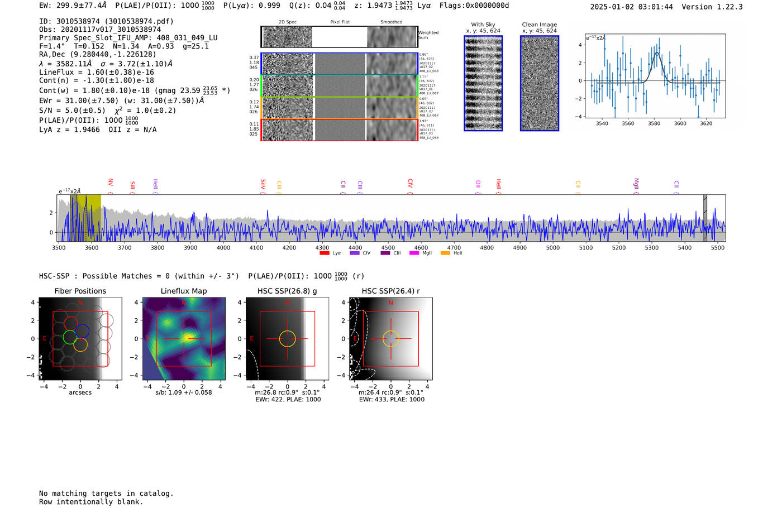
Task: Select the blue-outlined fiber 2D spectrum row
Action: (x=339, y=64)
